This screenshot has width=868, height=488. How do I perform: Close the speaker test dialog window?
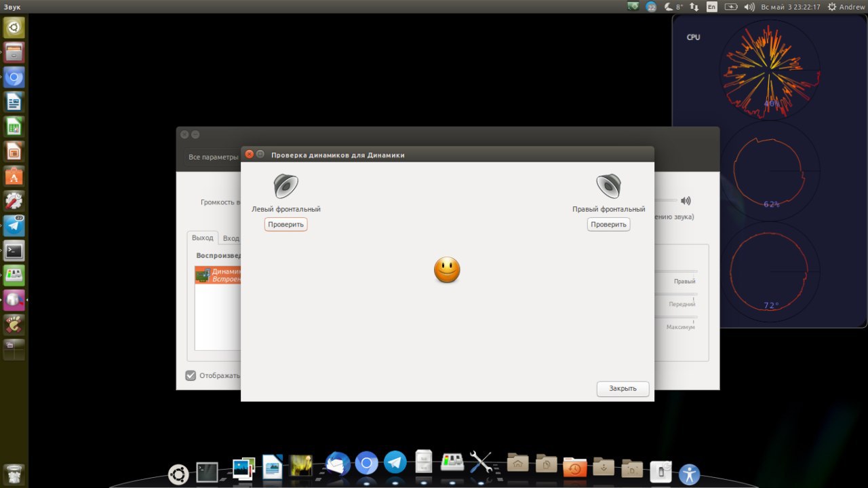tap(249, 155)
